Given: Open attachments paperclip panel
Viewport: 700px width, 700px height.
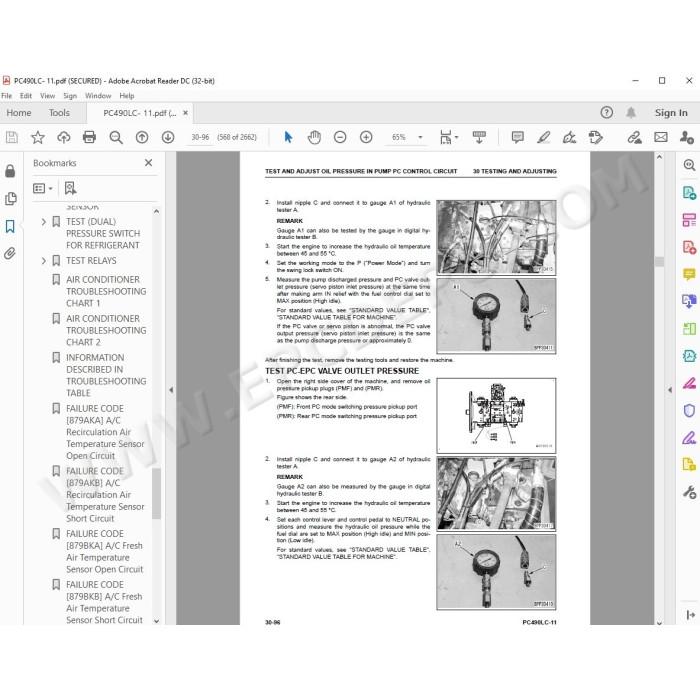Looking at the screenshot, I should click(x=10, y=254).
